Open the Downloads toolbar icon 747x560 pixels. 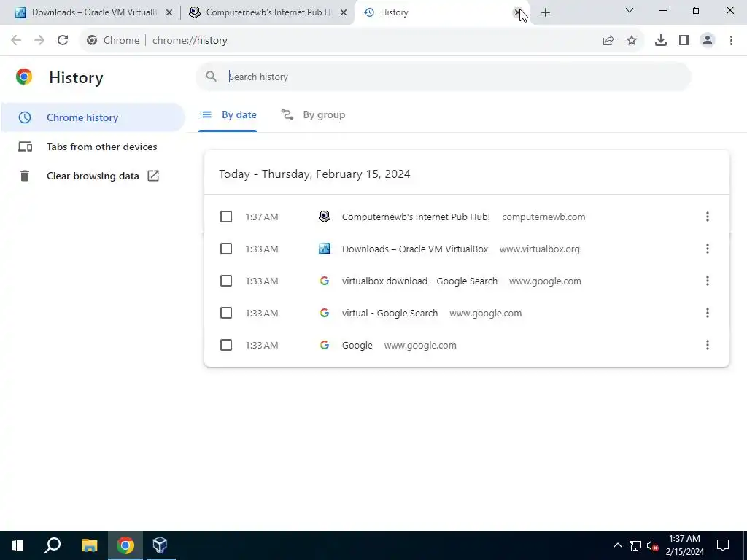(x=661, y=41)
